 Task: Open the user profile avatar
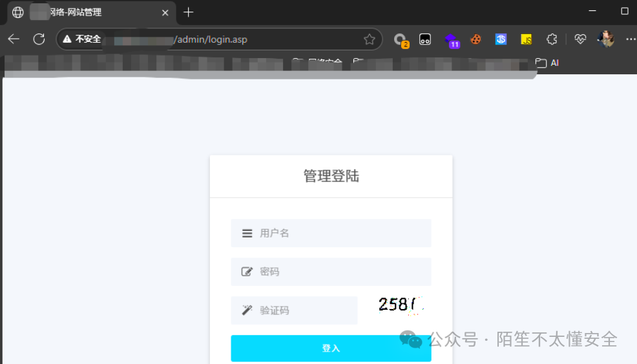point(605,39)
